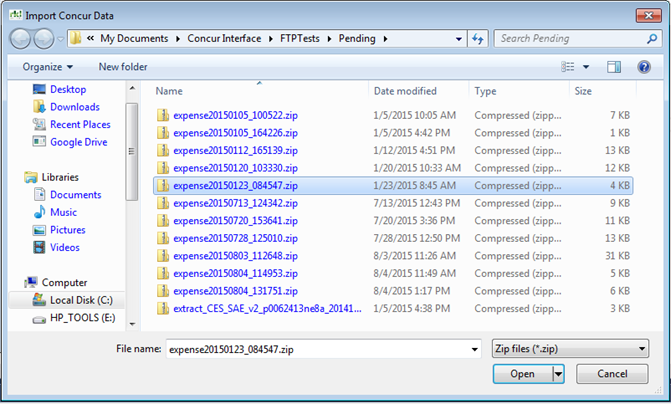Expand the File name combo box arrow
Viewport: 671px width, 404px height.
[473, 349]
